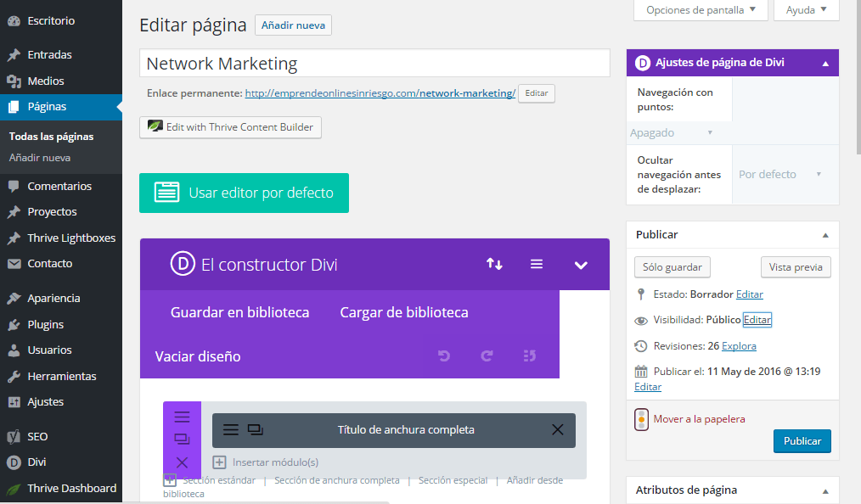Click Mover a la papelera link

tap(699, 419)
